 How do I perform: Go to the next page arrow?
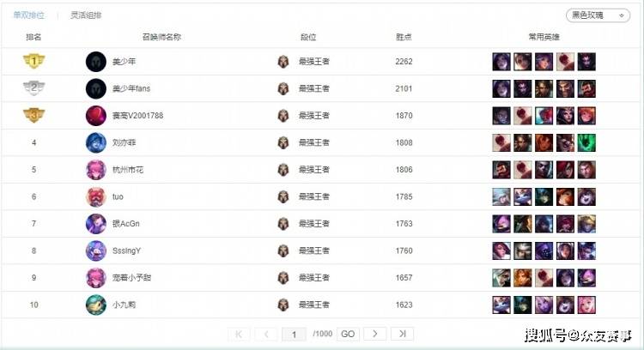[374, 334]
